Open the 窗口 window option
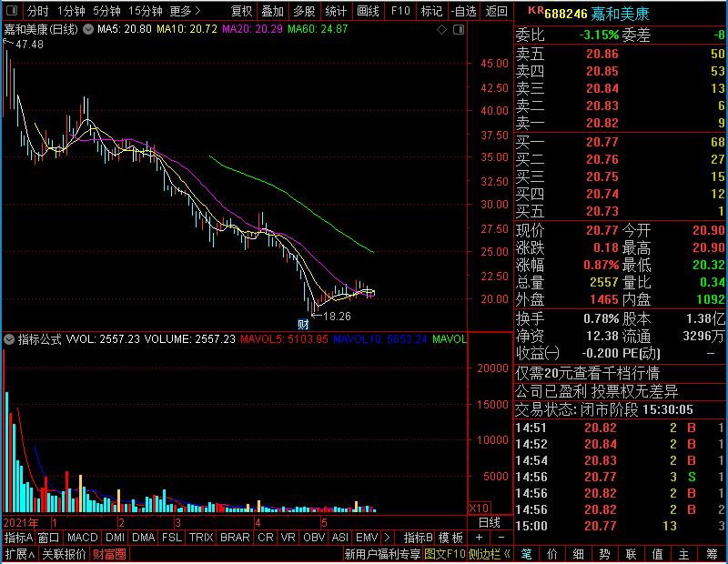The width and height of the screenshot is (728, 564). pos(49,538)
